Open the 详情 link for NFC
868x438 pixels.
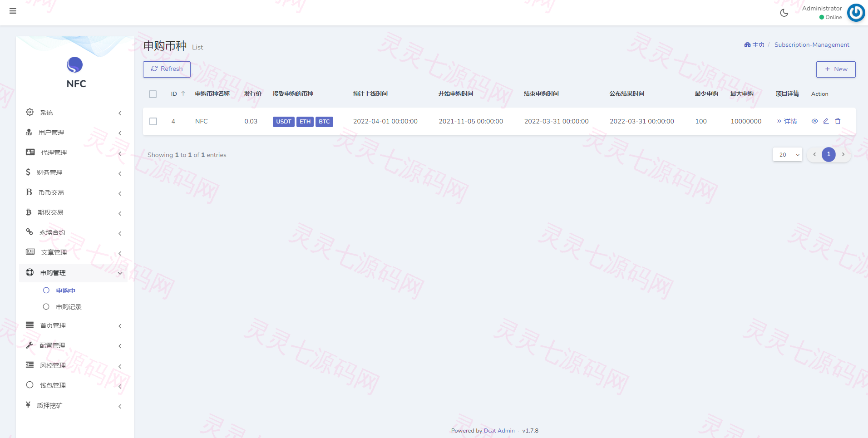787,121
